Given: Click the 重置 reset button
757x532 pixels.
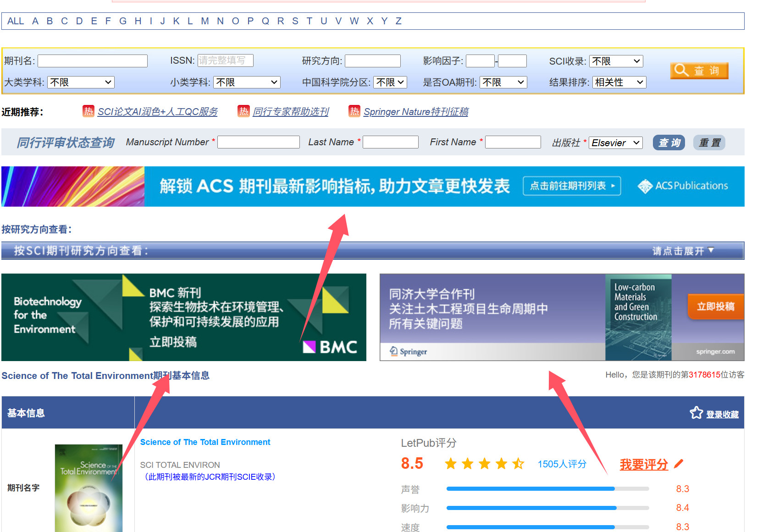Looking at the screenshot, I should pos(709,143).
